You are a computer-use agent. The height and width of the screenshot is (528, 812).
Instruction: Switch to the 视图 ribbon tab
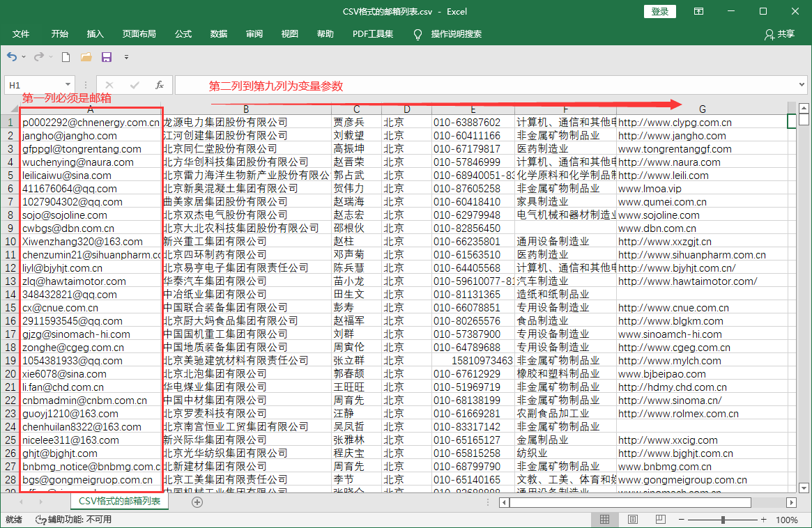pos(289,34)
